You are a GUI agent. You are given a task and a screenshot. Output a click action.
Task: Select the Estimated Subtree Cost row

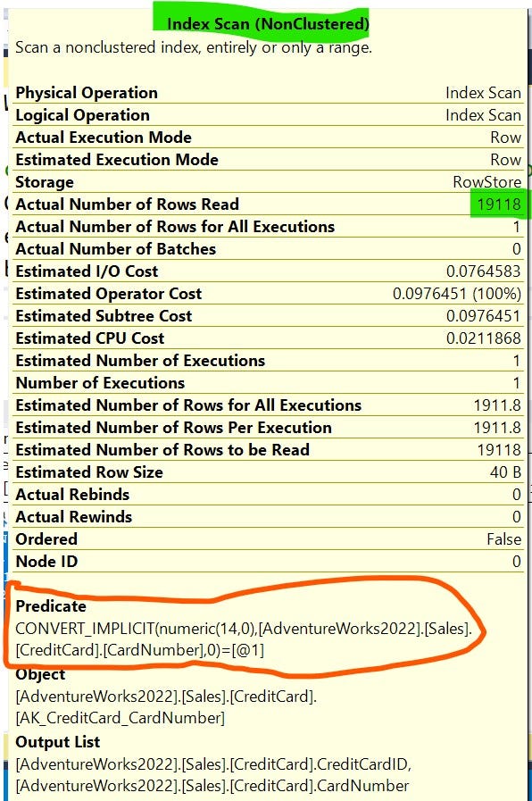click(268, 316)
